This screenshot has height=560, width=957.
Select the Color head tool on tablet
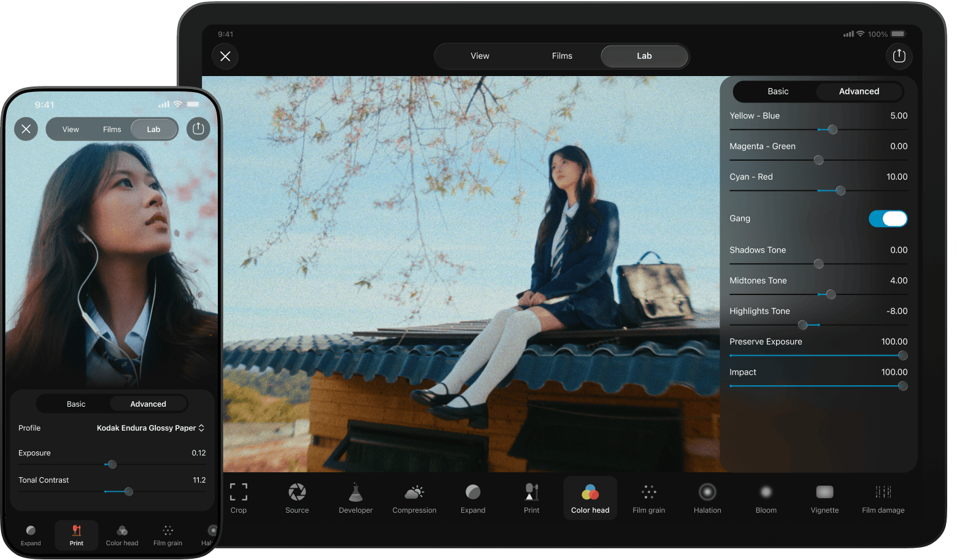pyautogui.click(x=590, y=498)
